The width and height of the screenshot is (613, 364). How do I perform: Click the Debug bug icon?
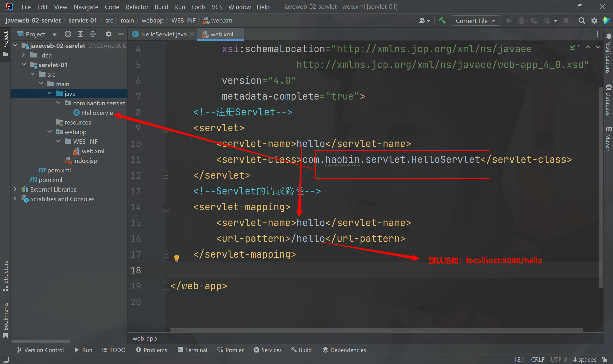pyautogui.click(x=521, y=21)
